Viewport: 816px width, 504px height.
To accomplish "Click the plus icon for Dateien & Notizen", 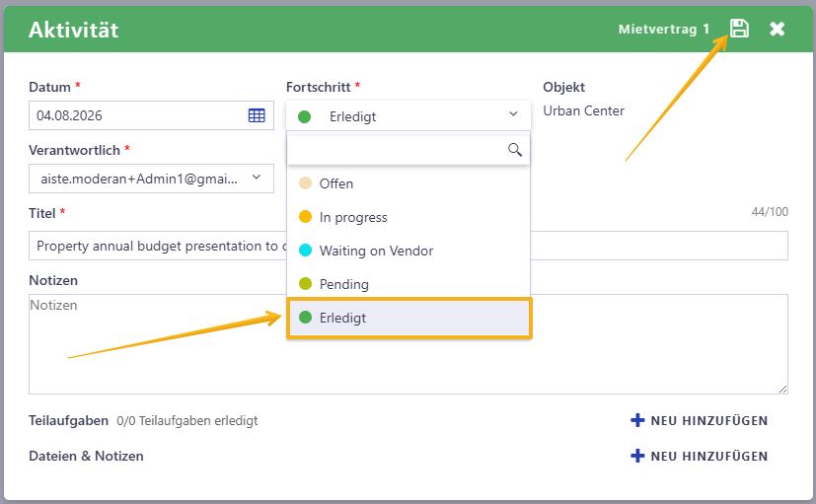I will [x=637, y=456].
